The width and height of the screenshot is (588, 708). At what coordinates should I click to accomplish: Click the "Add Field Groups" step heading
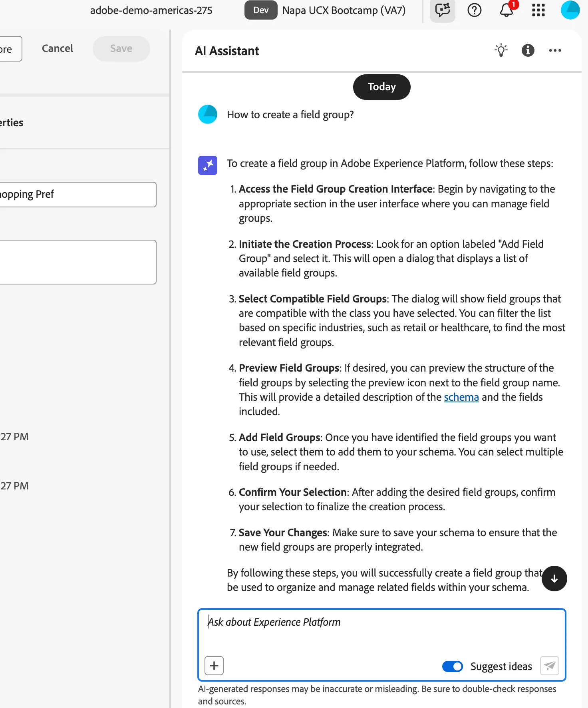pyautogui.click(x=280, y=438)
